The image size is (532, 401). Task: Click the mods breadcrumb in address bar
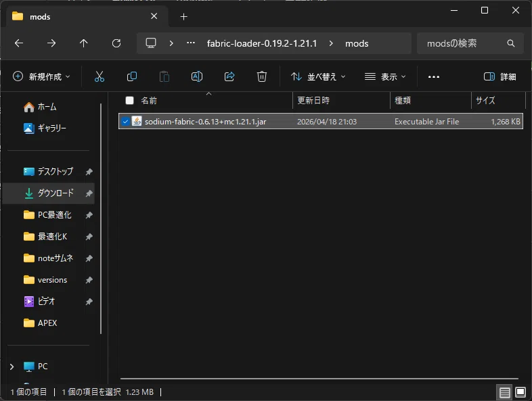pyautogui.click(x=357, y=43)
